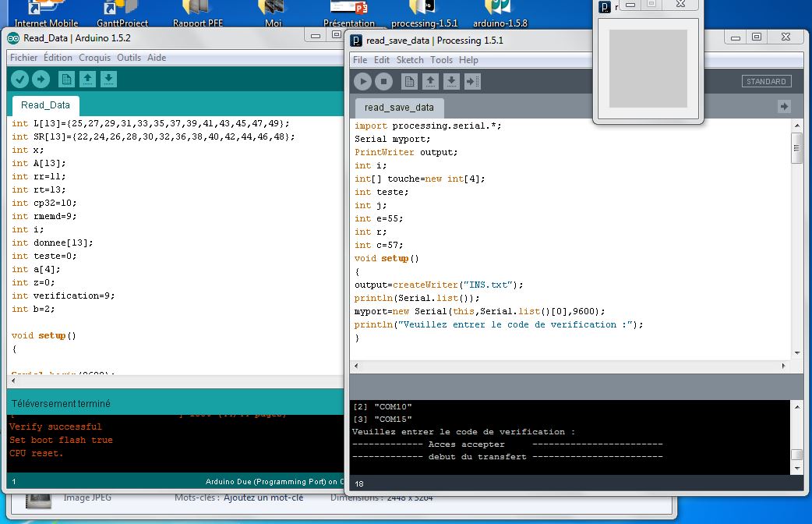
Task: Select the Read_Data tab in Arduino
Action: point(45,105)
